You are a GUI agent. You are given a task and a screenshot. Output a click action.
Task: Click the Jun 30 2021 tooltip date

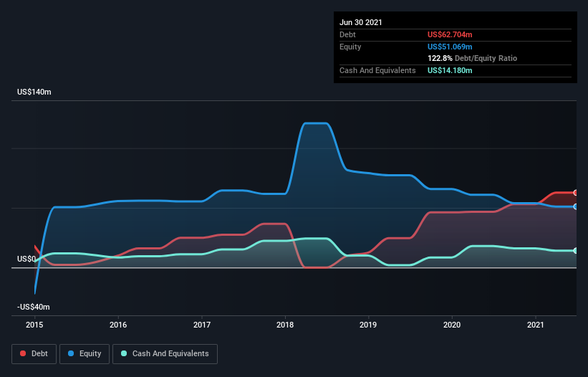(361, 22)
